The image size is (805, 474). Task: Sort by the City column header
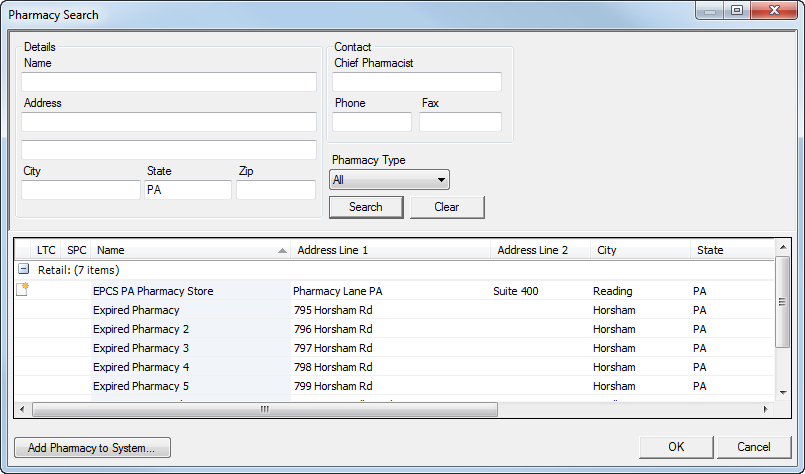[x=640, y=250]
